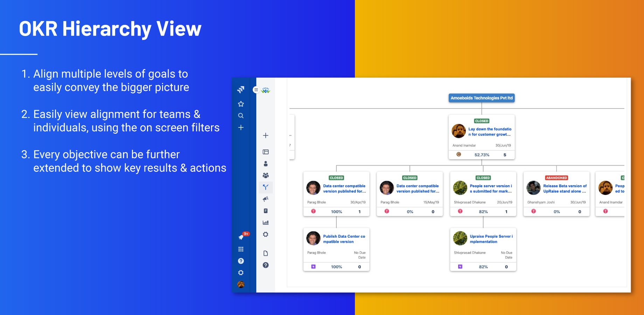Open 'People server version is submitted' objective
This screenshot has width=644, height=315.
point(491,189)
